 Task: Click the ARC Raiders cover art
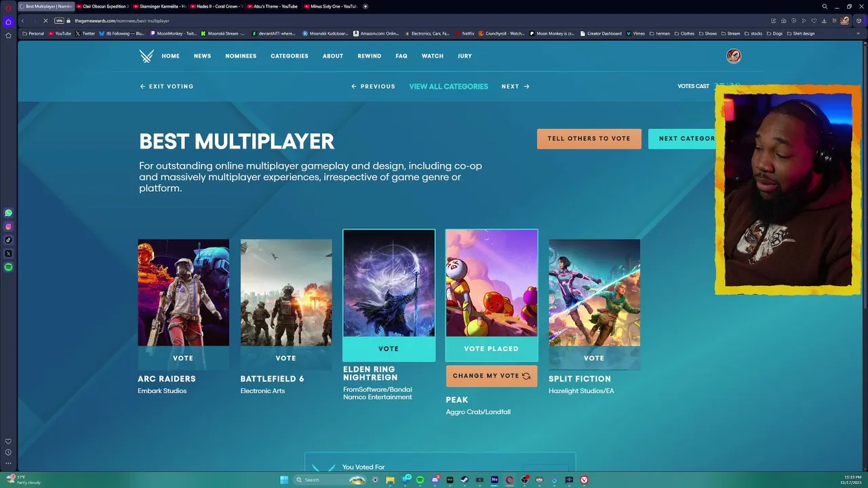(x=183, y=293)
